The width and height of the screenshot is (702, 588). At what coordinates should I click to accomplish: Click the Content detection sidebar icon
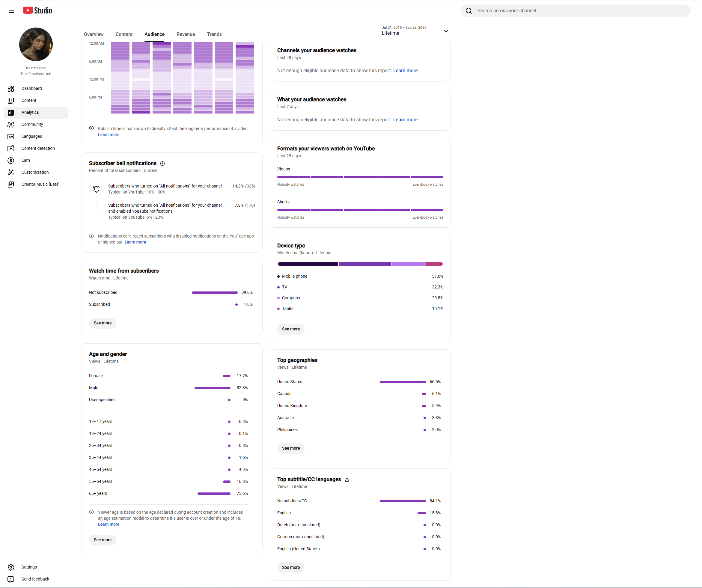pyautogui.click(x=11, y=148)
